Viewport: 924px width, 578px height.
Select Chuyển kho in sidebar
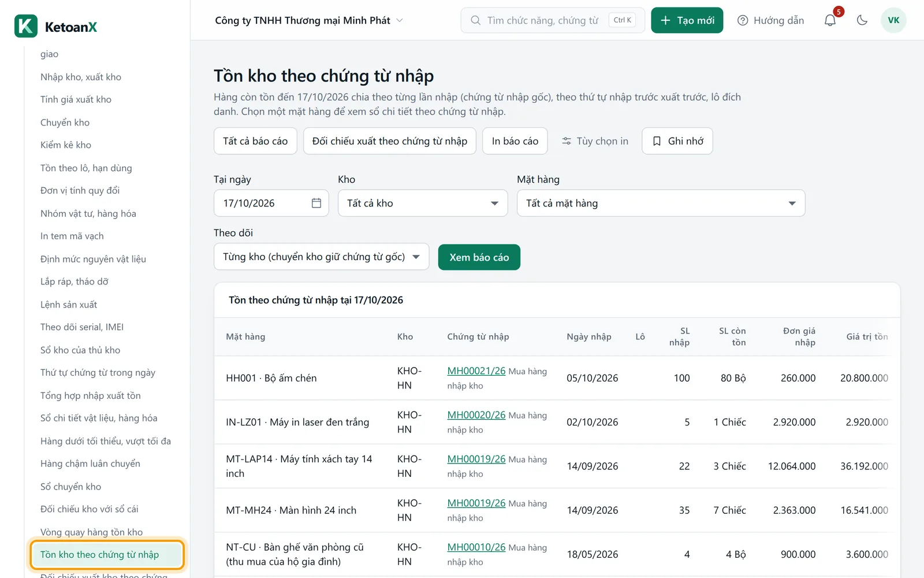pos(65,123)
